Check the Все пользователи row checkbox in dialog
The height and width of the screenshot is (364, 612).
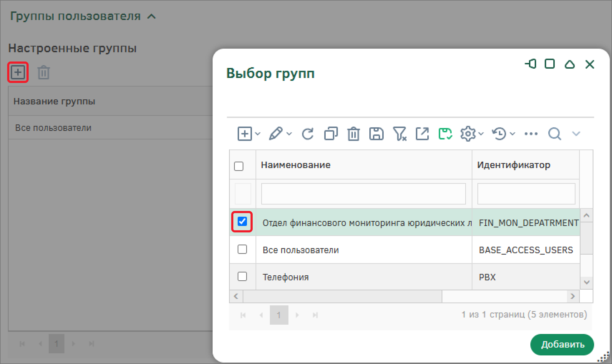point(242,249)
